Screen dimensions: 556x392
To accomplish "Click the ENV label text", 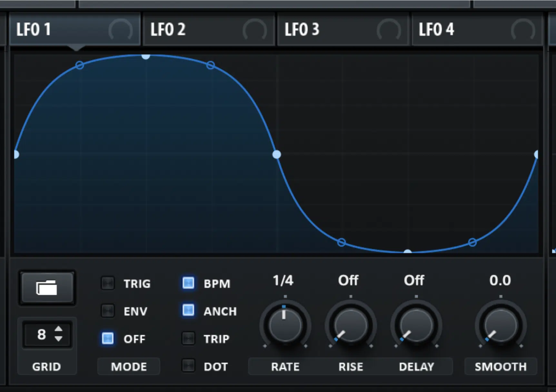I will 135,311.
